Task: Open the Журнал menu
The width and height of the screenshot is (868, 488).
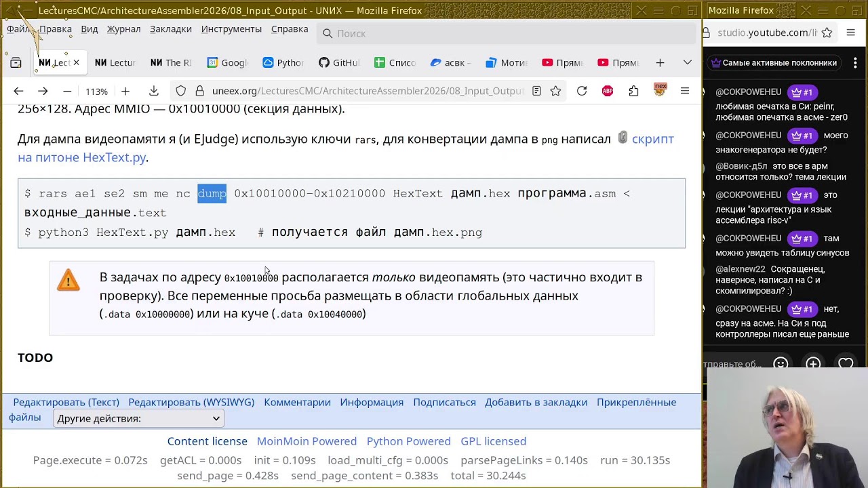Action: coord(123,29)
